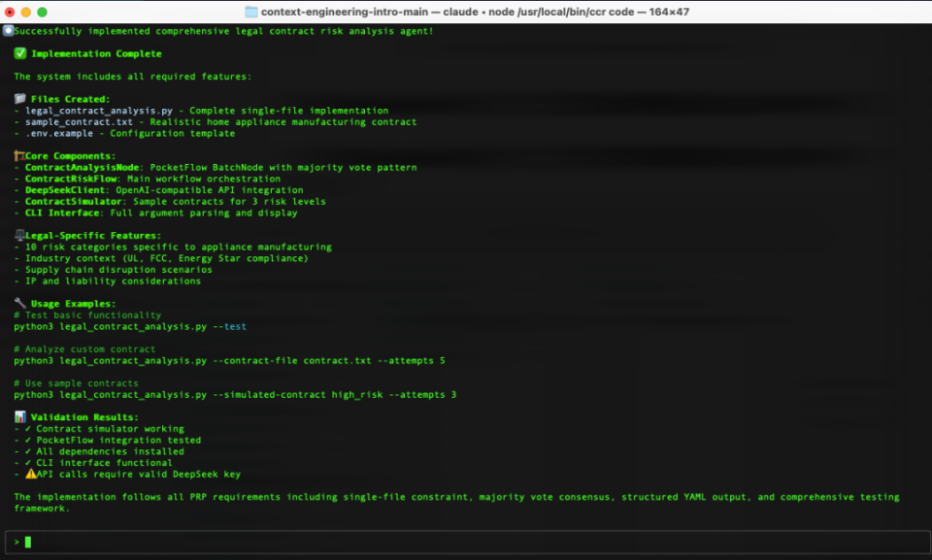Click the terminal prompt input field
The height and width of the screenshot is (560, 932).
coord(467,542)
